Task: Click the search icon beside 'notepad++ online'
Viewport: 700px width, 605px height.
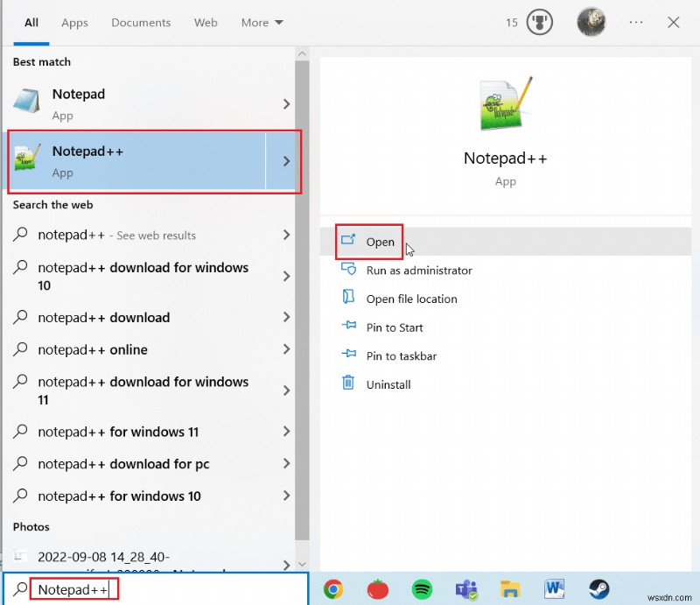Action: pos(20,349)
